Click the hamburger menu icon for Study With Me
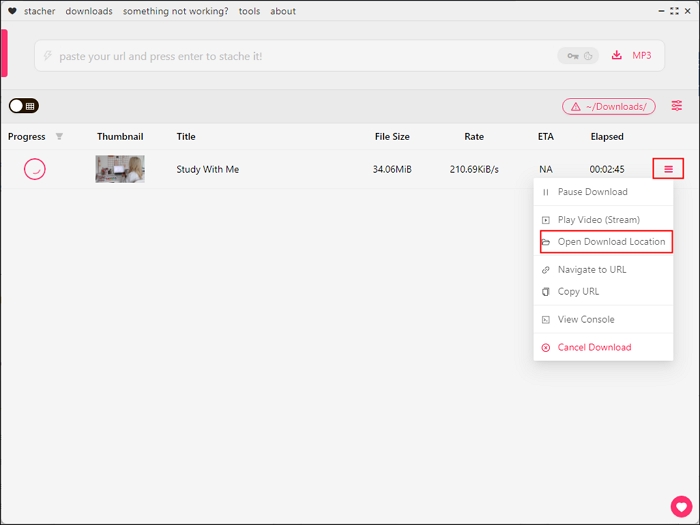 click(x=668, y=169)
